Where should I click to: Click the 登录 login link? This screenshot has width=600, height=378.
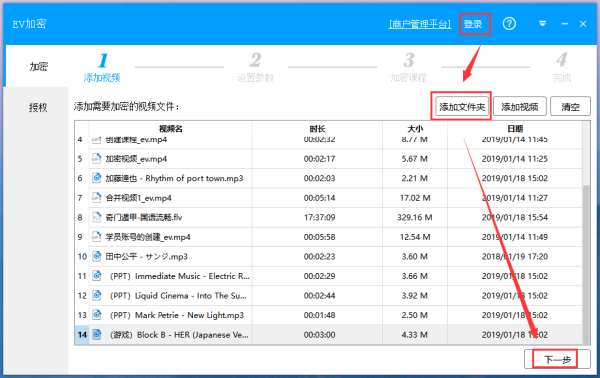pos(473,24)
